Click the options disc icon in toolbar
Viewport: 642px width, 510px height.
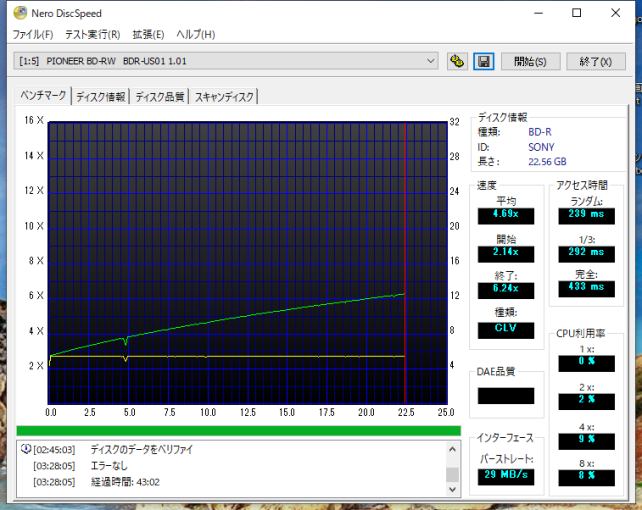[x=457, y=61]
